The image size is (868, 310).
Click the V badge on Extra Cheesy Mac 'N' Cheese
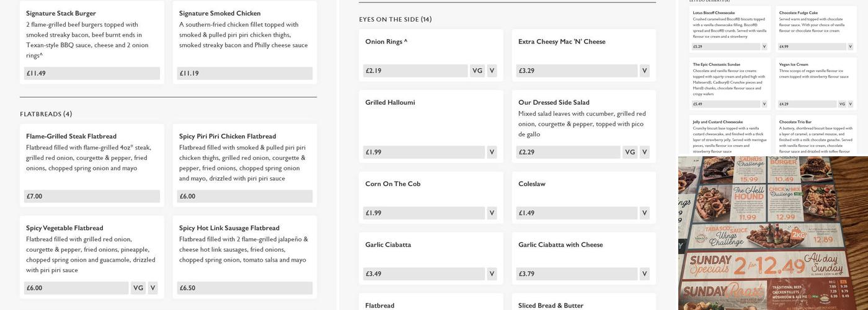point(644,71)
